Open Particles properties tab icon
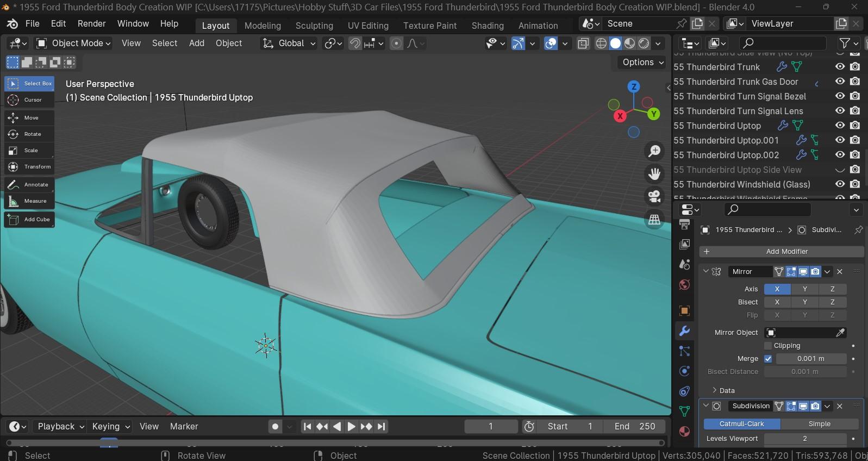The height and width of the screenshot is (461, 868). pyautogui.click(x=684, y=351)
